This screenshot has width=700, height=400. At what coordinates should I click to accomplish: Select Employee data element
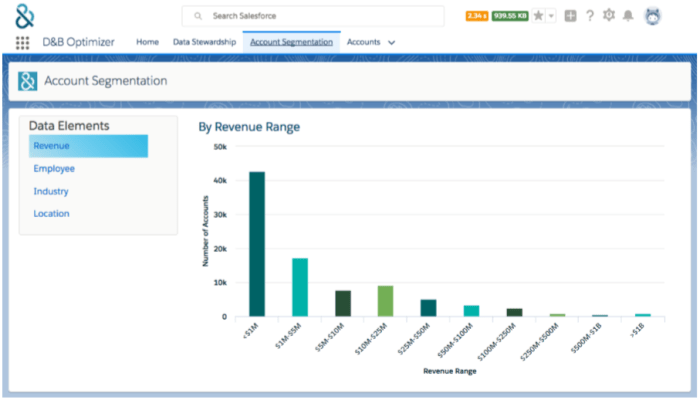coord(54,169)
